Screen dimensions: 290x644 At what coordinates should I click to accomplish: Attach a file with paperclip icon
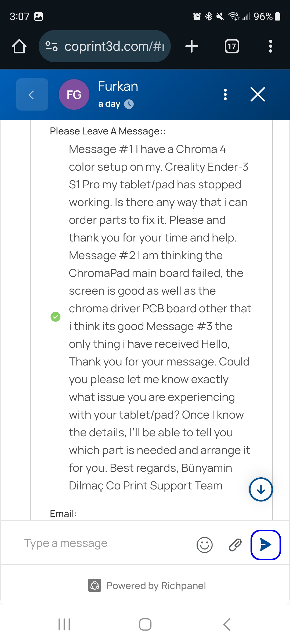(235, 545)
